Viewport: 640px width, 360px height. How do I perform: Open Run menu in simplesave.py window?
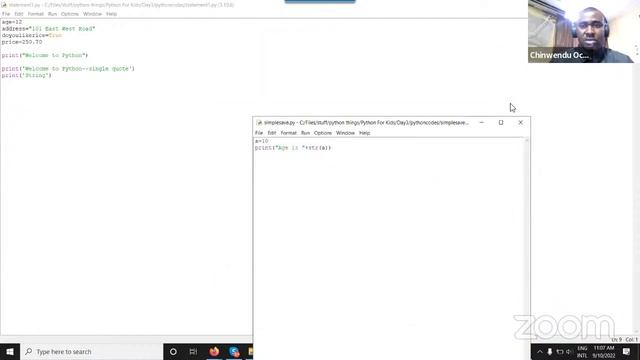(305, 133)
